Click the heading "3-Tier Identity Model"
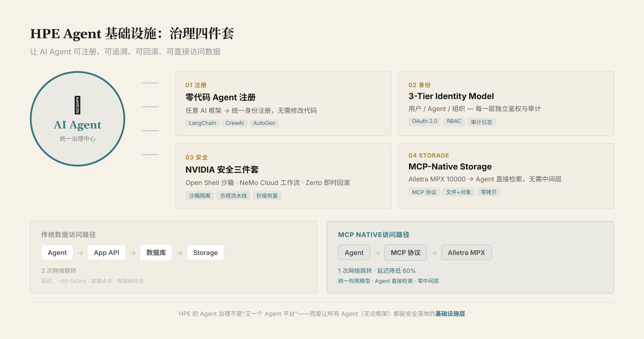Screen dimensions: 644x339 point(451,96)
